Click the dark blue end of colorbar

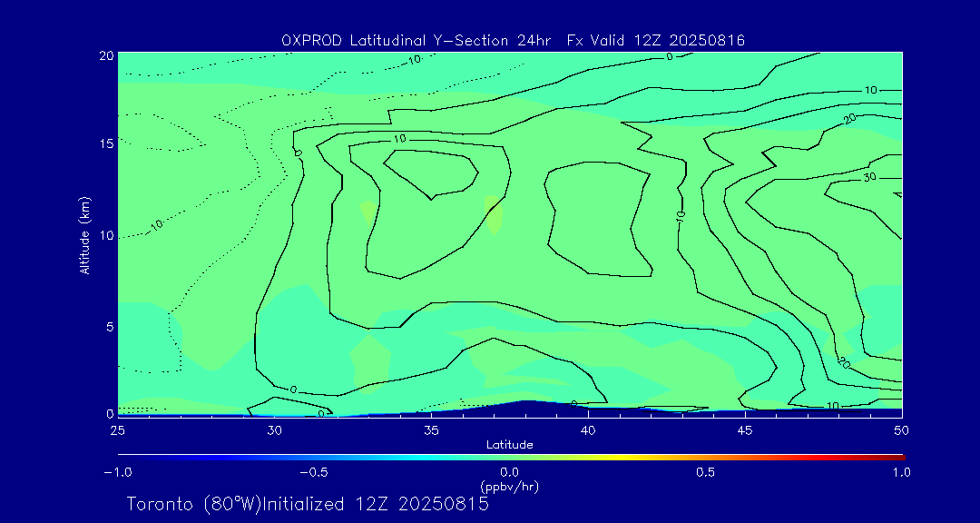coord(122,456)
